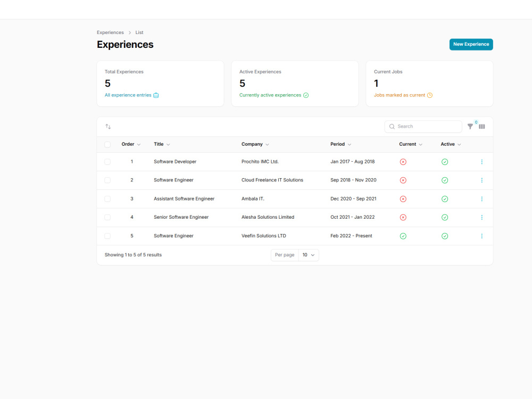
Task: Click red Current icon in Prochito IMC row
Action: (403, 162)
